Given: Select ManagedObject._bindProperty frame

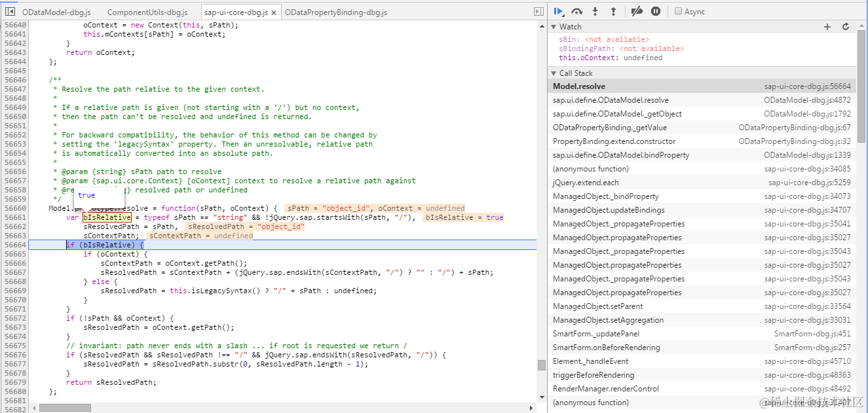Looking at the screenshot, I should point(702,196).
